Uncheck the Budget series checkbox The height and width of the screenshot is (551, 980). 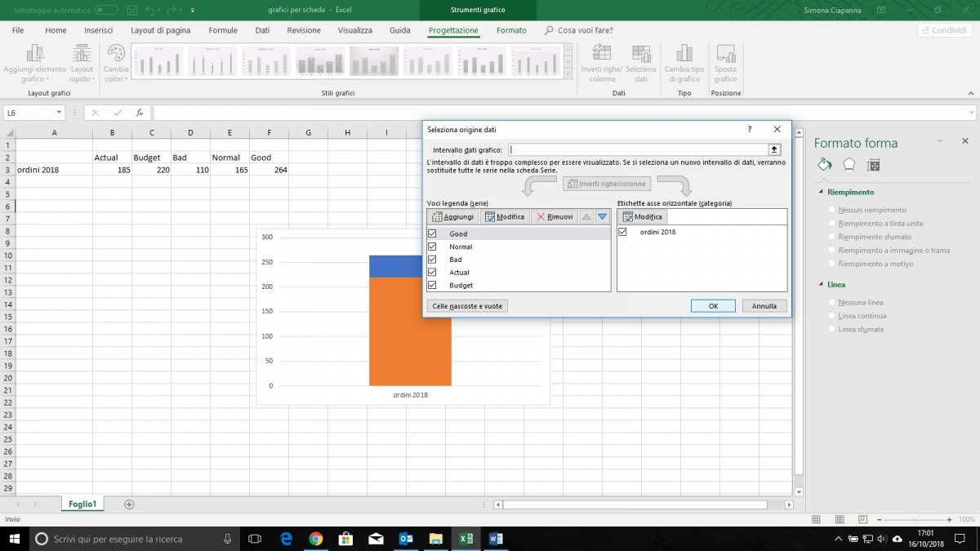click(432, 285)
